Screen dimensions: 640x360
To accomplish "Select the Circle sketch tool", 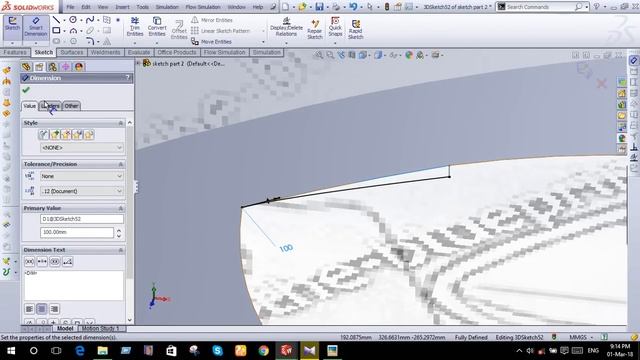I will 73,20.
